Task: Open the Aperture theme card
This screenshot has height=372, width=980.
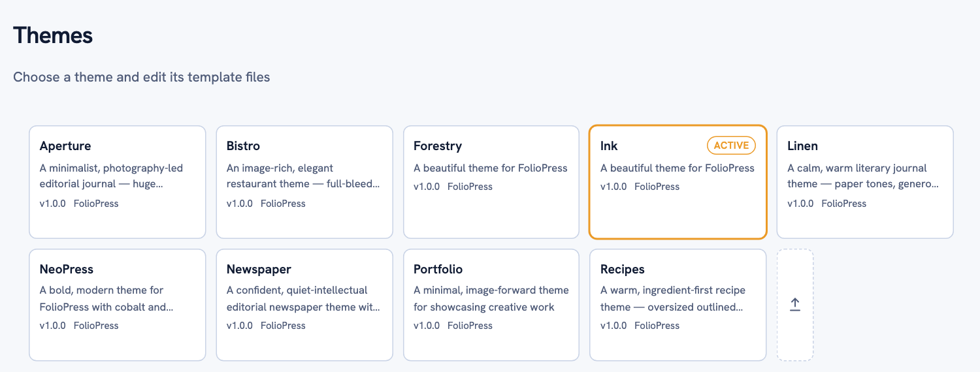Action: (x=118, y=182)
